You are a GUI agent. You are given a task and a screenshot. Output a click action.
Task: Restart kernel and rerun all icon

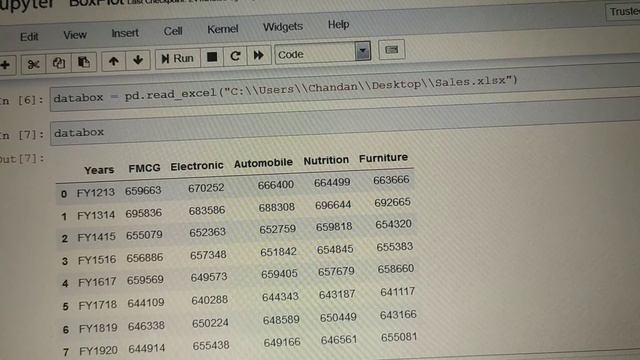258,55
